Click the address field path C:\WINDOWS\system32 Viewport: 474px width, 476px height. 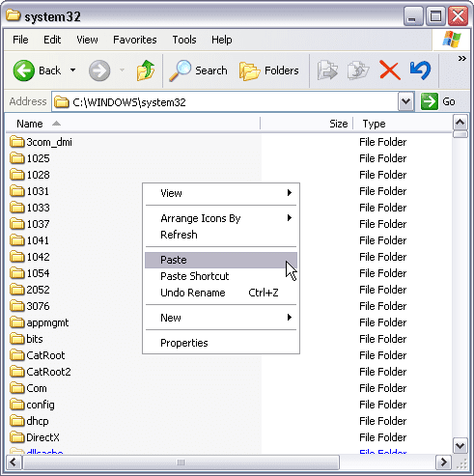[129, 102]
